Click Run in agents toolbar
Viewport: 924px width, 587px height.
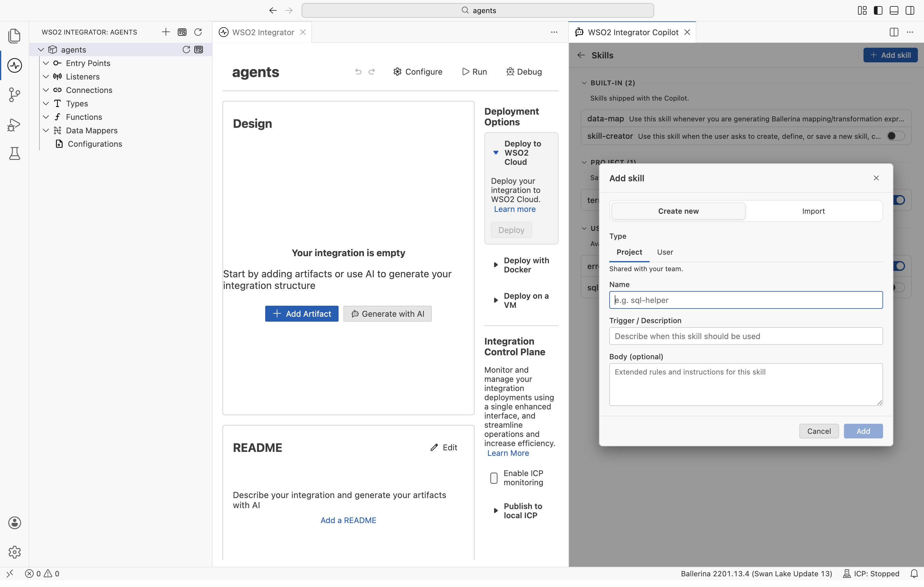click(474, 72)
